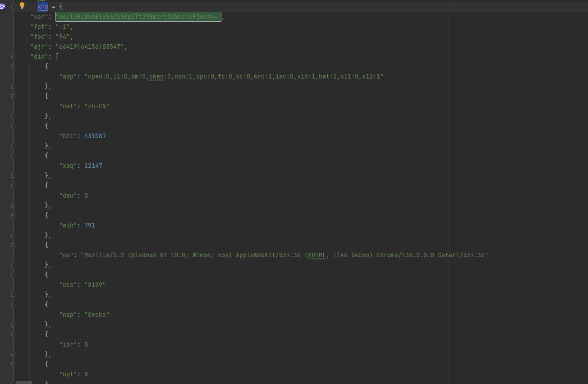The width and height of the screenshot is (588, 384).
Task: Click the fold-end marker below "adp" line
Action: point(13,86)
